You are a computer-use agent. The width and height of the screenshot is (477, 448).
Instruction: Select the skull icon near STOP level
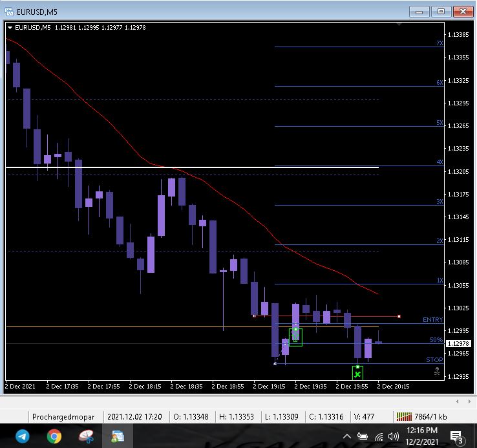click(437, 371)
